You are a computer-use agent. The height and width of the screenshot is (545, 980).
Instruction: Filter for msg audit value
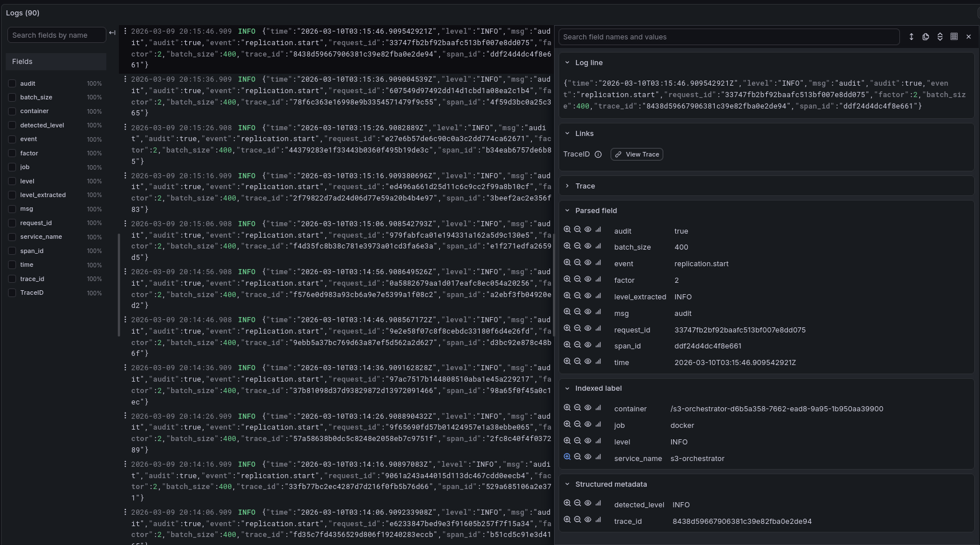pos(567,311)
